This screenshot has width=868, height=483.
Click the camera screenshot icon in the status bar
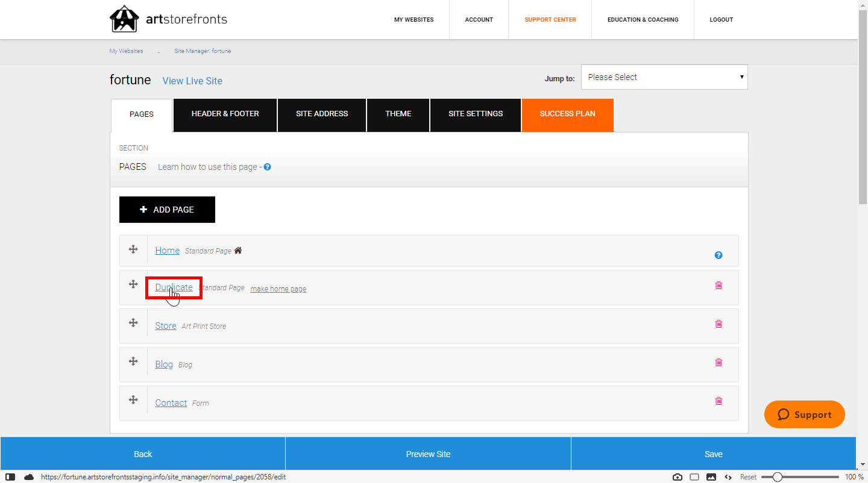click(x=678, y=476)
